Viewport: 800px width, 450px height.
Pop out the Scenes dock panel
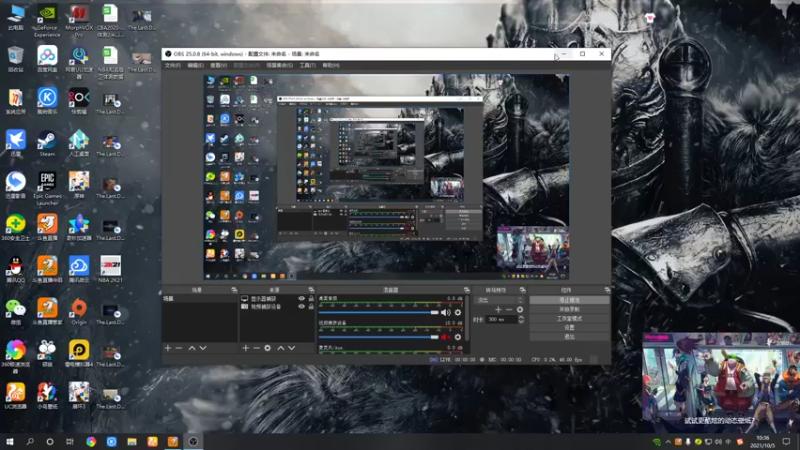click(x=234, y=290)
